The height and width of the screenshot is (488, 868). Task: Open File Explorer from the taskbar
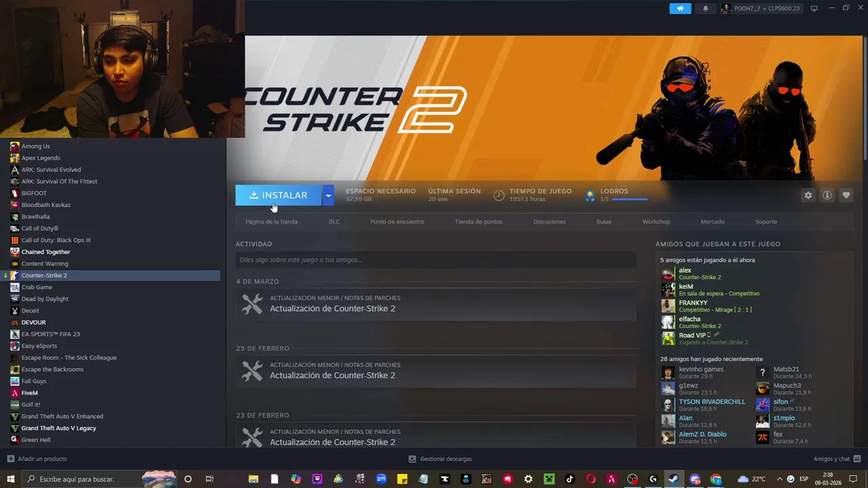pos(253,479)
